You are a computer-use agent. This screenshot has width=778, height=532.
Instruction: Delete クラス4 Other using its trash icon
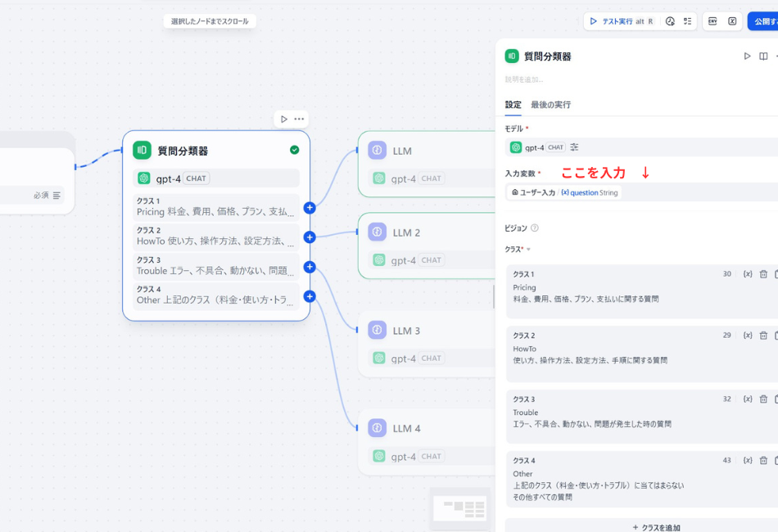(762, 460)
